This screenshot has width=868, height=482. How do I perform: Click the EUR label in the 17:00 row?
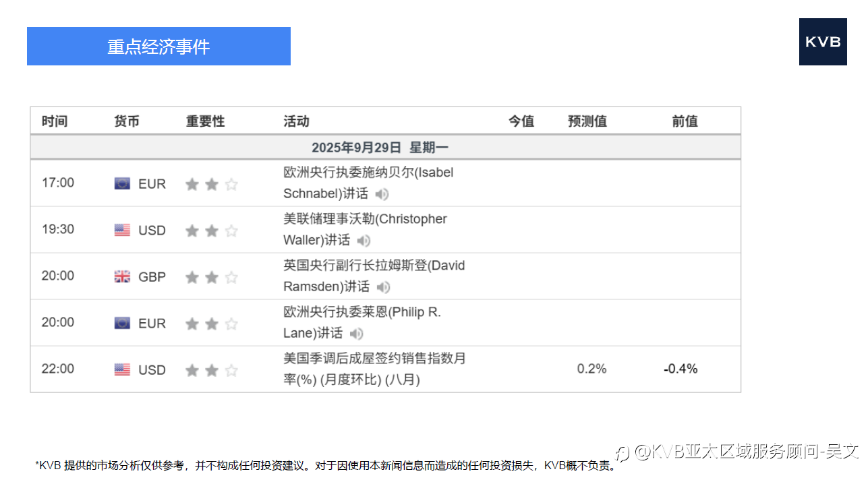click(x=152, y=184)
